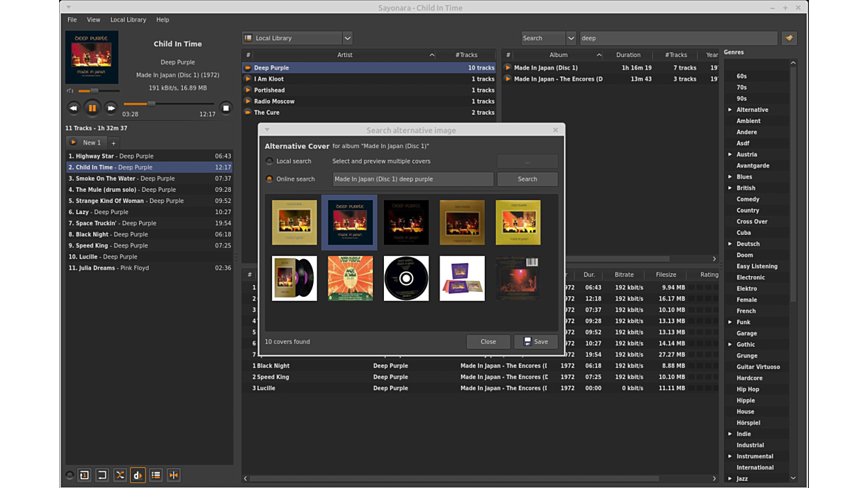Open the Local Library dropdown
Viewport: 868px width, 488px height.
click(x=347, y=38)
